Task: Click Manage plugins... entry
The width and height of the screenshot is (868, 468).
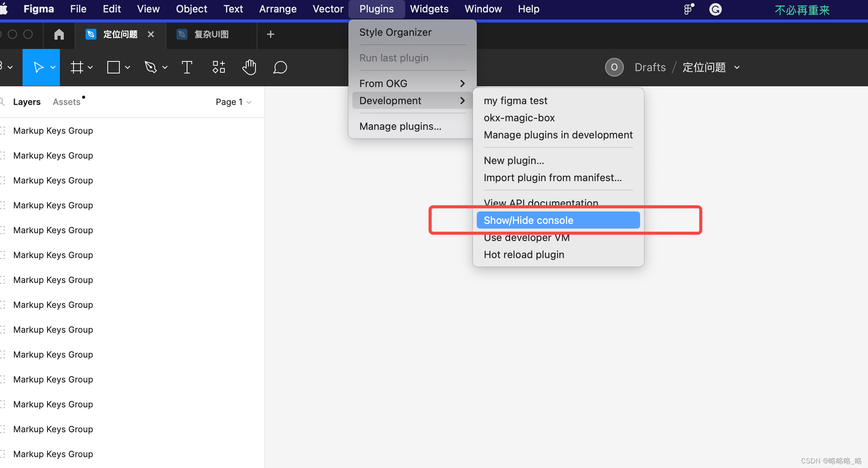Action: (x=400, y=126)
